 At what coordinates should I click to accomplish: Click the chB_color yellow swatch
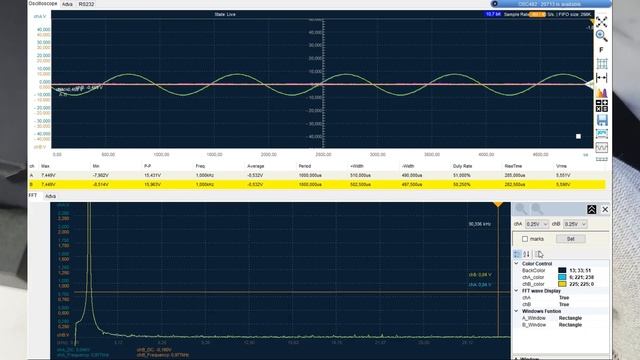pyautogui.click(x=562, y=284)
